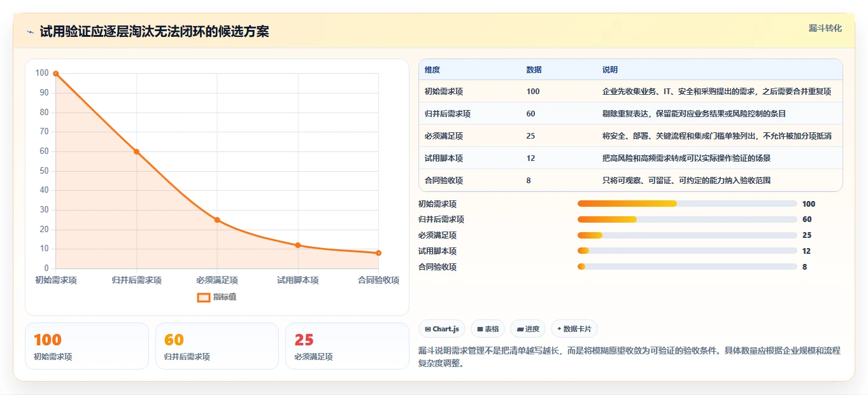
Task: Click the description starting 剔除重复表达
Action: 694,114
